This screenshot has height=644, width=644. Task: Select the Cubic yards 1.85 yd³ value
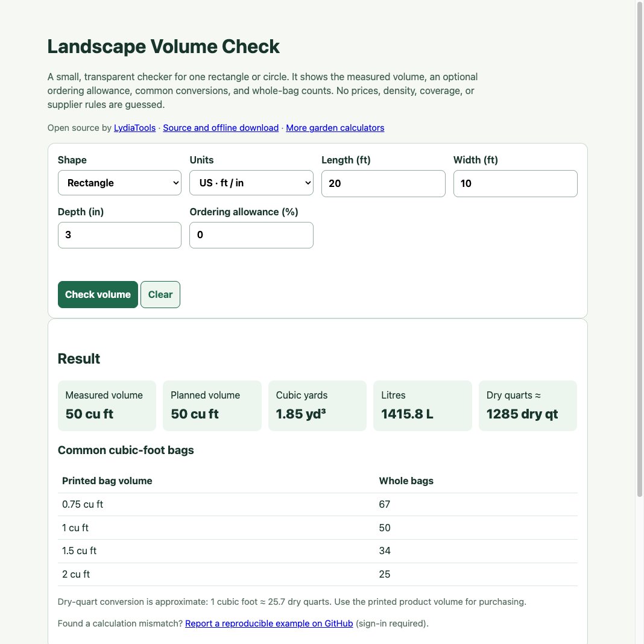point(301,414)
